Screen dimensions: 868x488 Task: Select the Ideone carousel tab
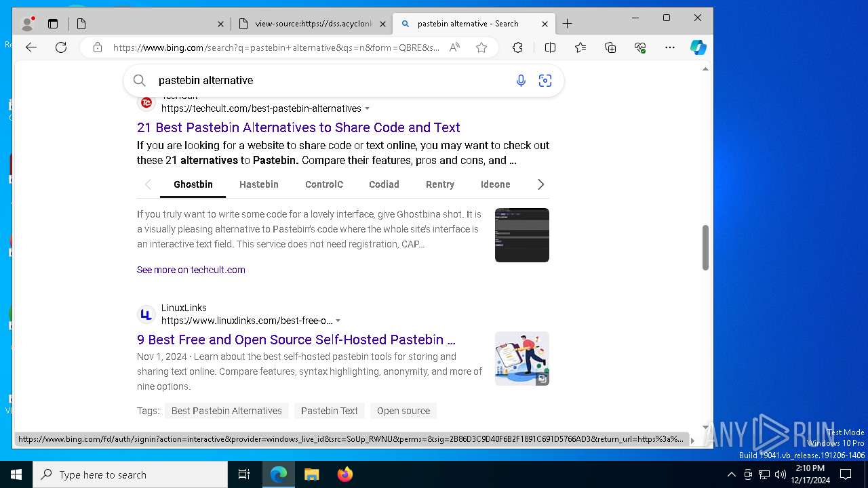tap(496, 184)
